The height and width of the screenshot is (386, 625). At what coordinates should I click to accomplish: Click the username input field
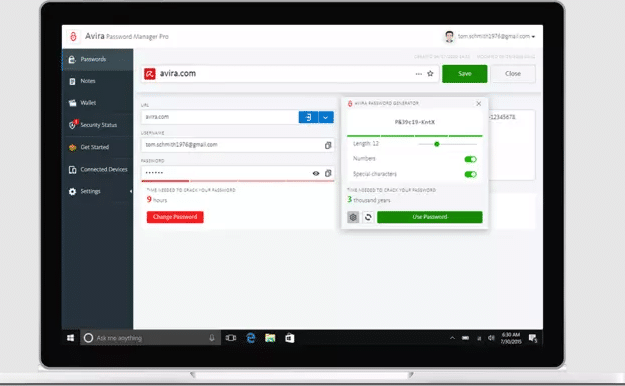(x=238, y=145)
